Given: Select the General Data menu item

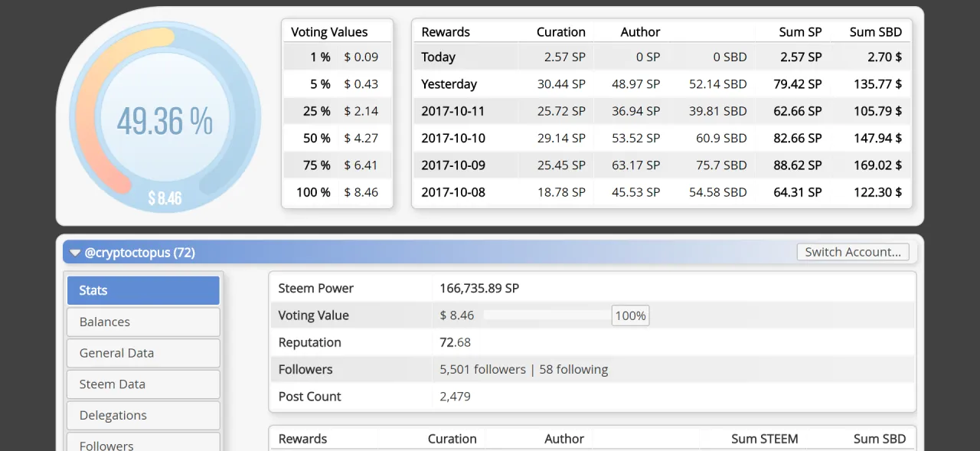Looking at the screenshot, I should pos(143,353).
